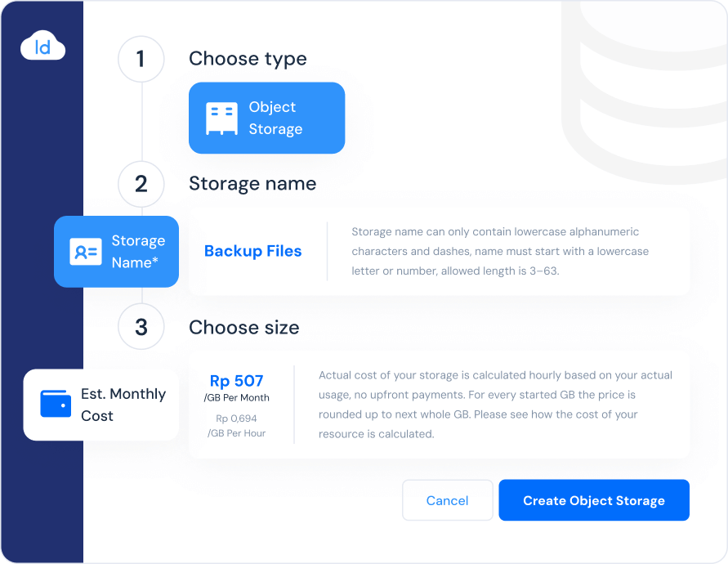728x564 pixels.
Task: Click the wallet icon in Est. Monthly Cost
Action: point(56,404)
